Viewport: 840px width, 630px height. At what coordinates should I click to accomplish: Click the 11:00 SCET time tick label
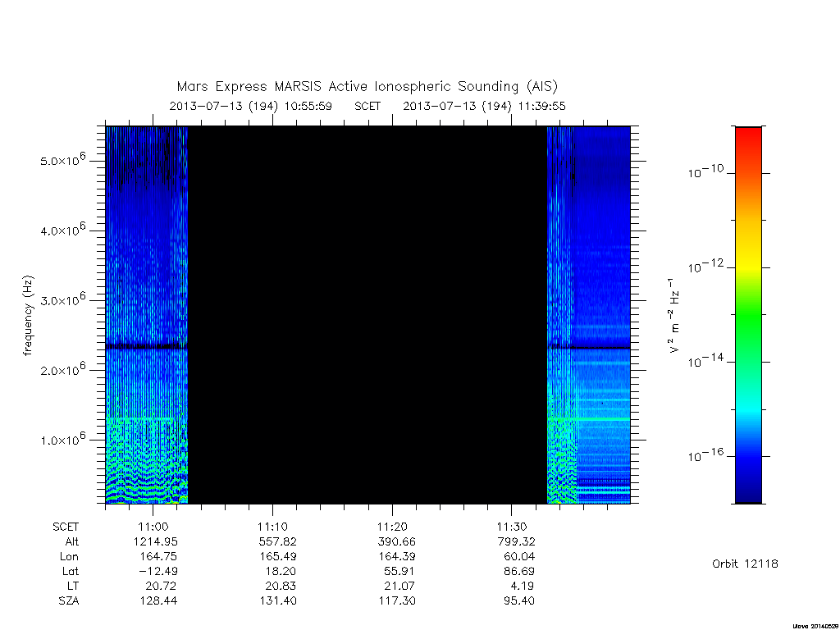tap(153, 527)
